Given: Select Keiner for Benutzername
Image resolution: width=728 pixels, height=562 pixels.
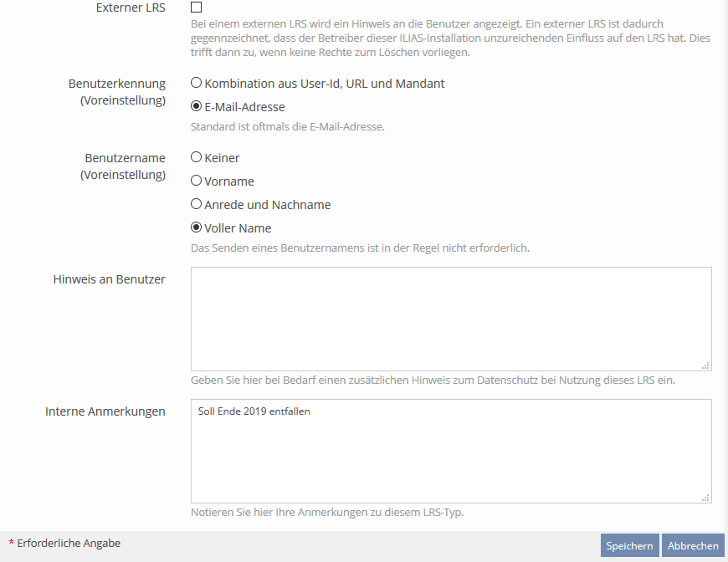Looking at the screenshot, I should click(x=197, y=157).
